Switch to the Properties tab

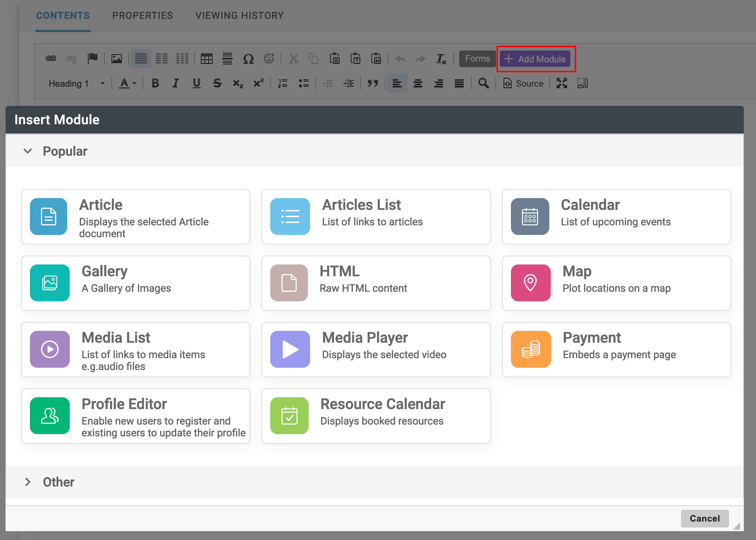point(142,15)
